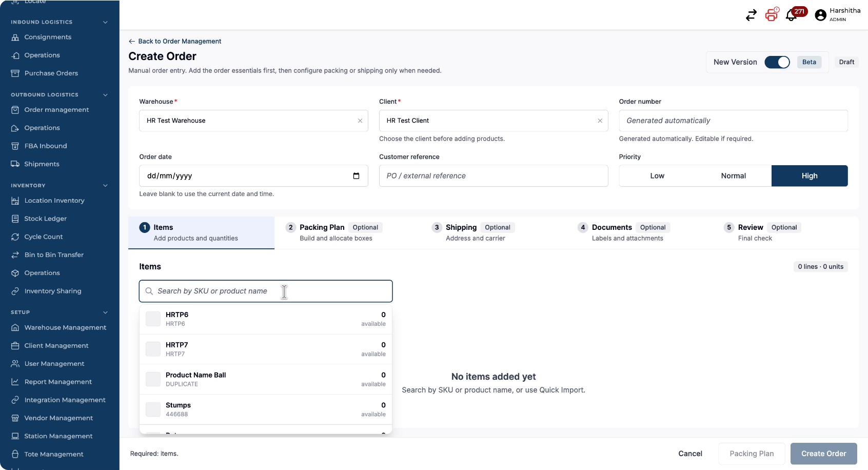Collapse the Outbound Logistics section
This screenshot has width=868, height=470.
[x=105, y=95]
